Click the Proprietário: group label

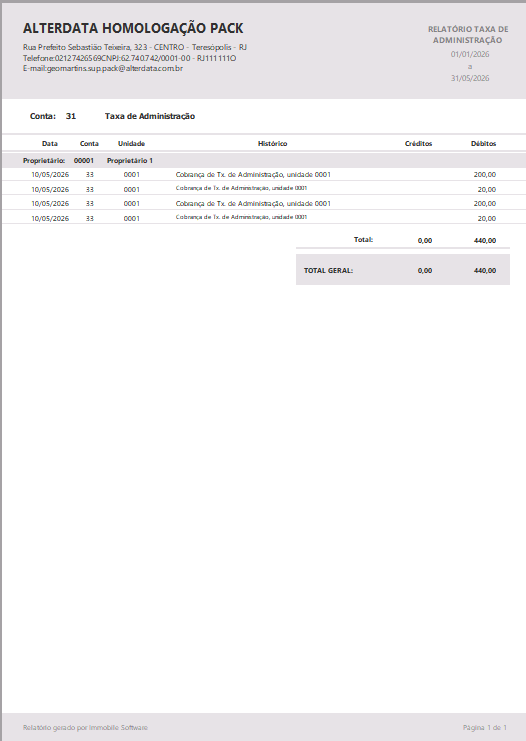[44, 161]
